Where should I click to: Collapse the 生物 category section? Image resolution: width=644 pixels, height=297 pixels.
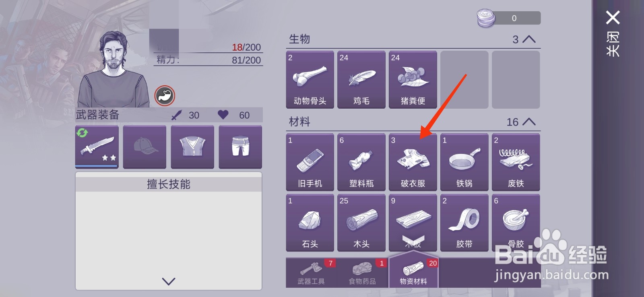[x=529, y=39]
